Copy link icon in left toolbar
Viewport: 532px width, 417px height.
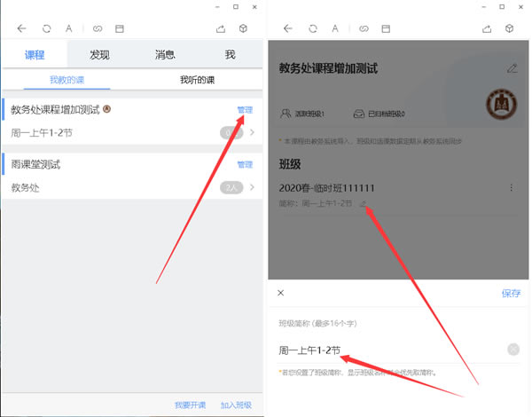tap(98, 28)
